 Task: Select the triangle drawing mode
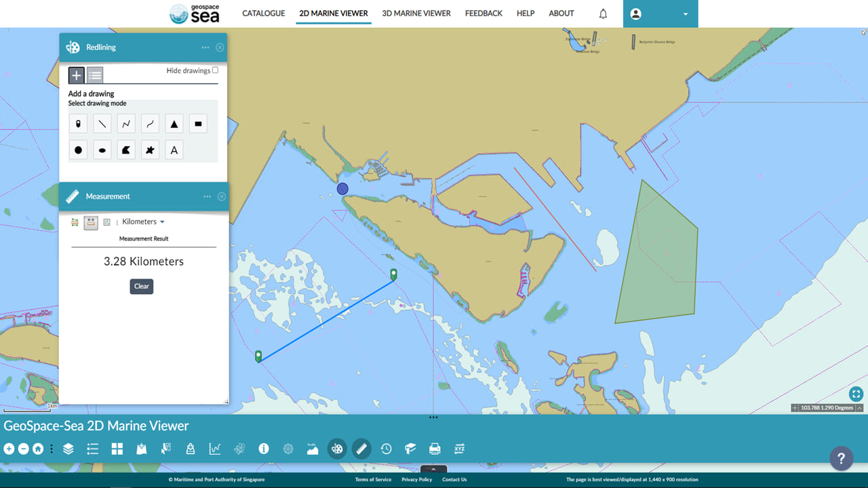point(174,124)
